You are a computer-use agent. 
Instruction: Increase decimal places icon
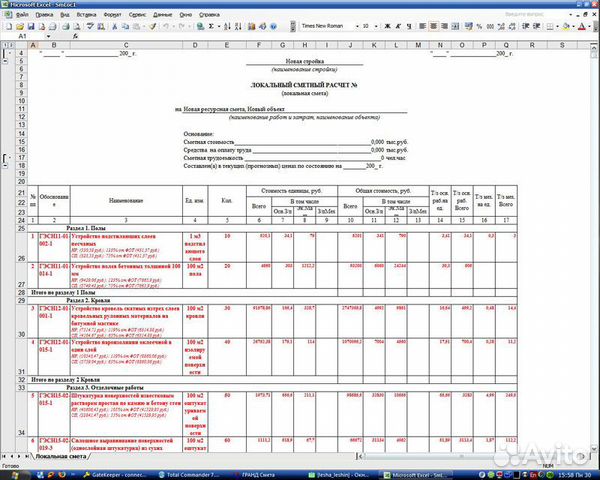point(501,26)
